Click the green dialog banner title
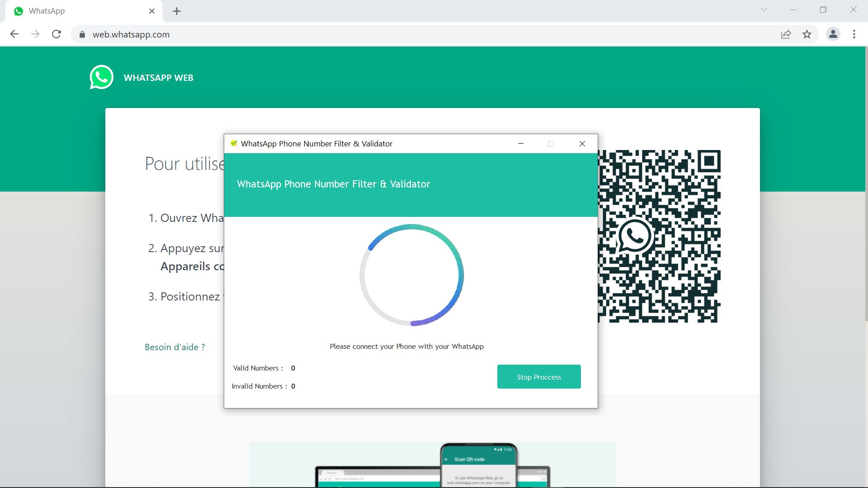 (x=334, y=184)
